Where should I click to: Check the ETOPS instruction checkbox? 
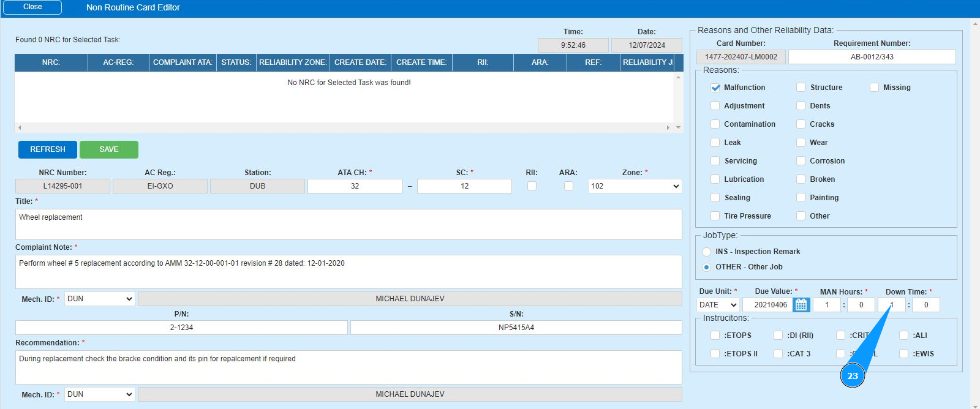click(715, 335)
